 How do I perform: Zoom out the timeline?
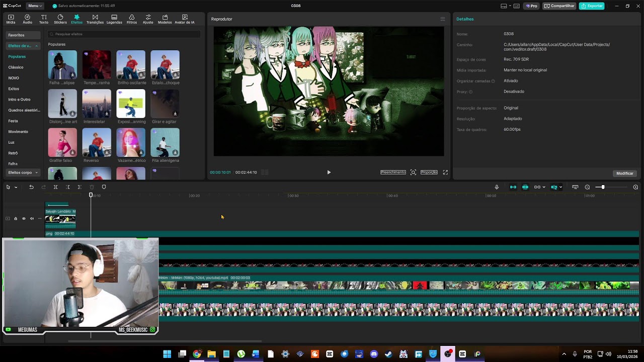pyautogui.click(x=587, y=187)
